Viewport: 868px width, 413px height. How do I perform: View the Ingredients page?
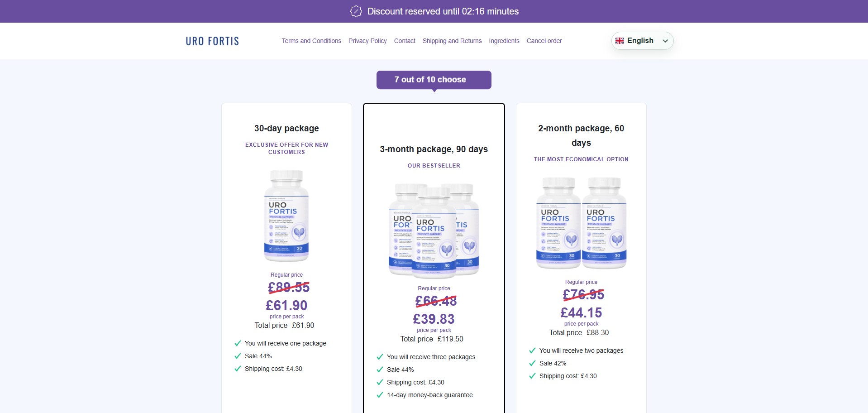(x=504, y=41)
